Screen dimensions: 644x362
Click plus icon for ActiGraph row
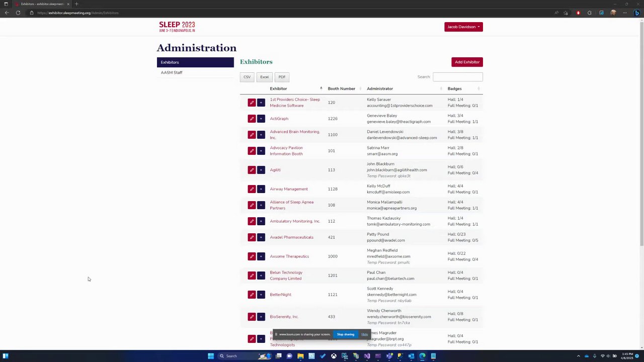(261, 119)
